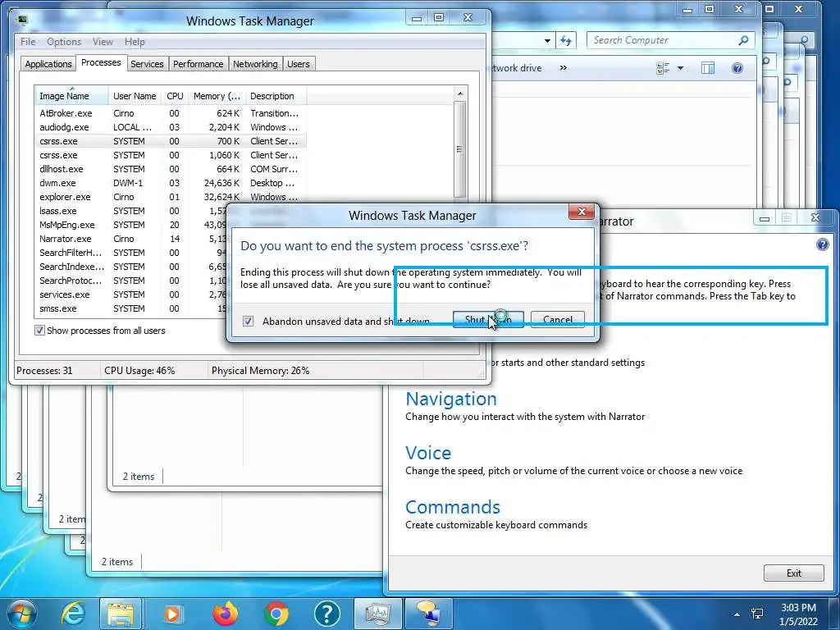
Task: Switch to the Users tab
Action: (299, 64)
